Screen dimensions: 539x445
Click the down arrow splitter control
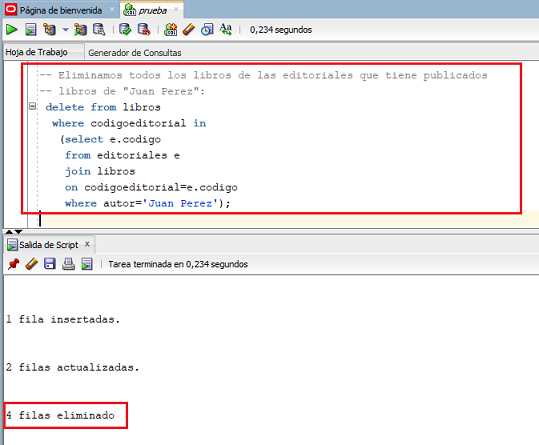(18, 232)
